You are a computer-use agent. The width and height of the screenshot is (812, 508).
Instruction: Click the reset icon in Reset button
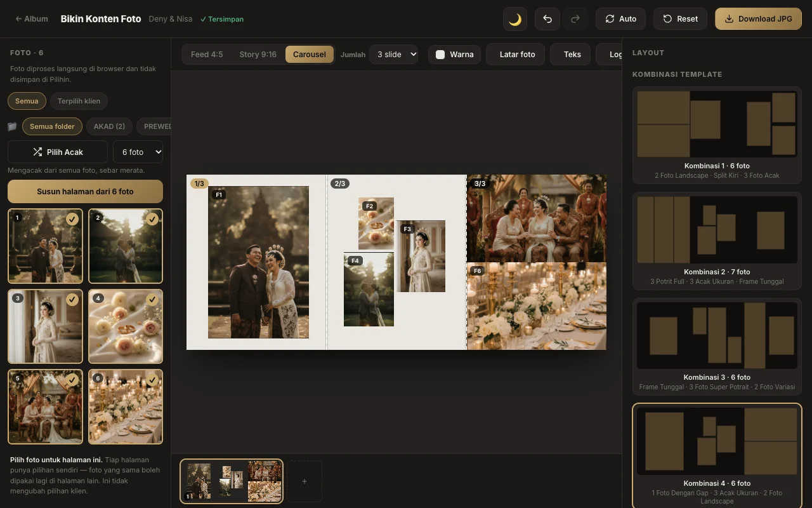coord(667,19)
